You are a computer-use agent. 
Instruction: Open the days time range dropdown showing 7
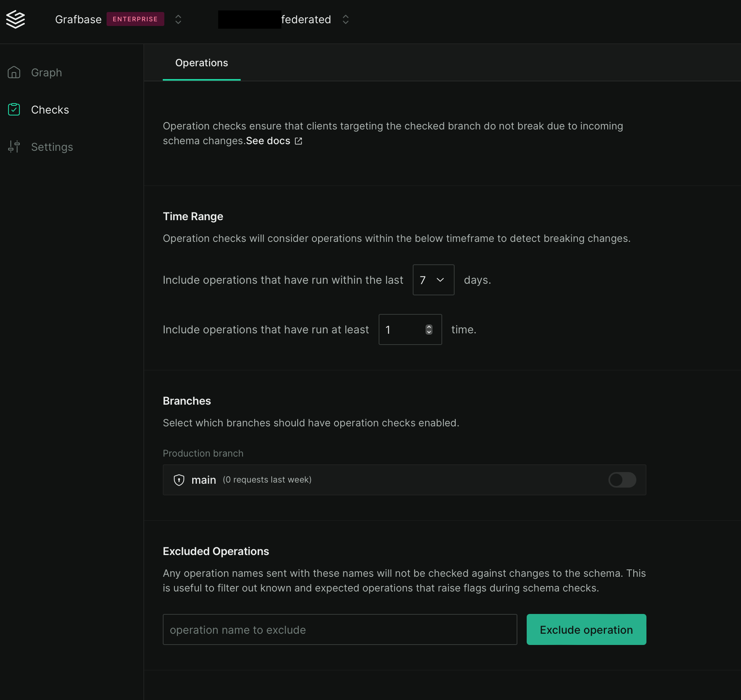[x=433, y=280]
